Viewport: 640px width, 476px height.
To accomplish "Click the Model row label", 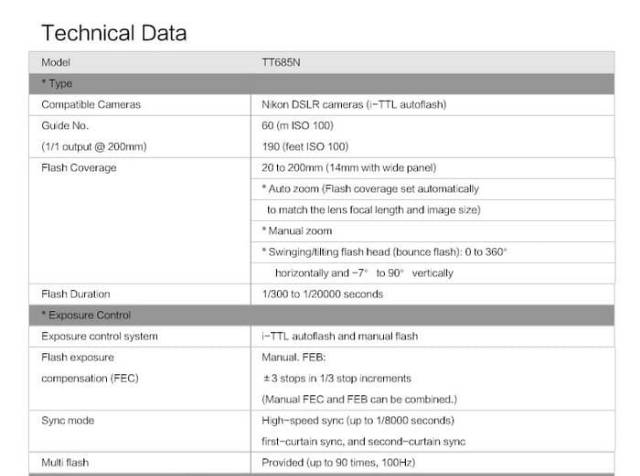I will [x=56, y=62].
